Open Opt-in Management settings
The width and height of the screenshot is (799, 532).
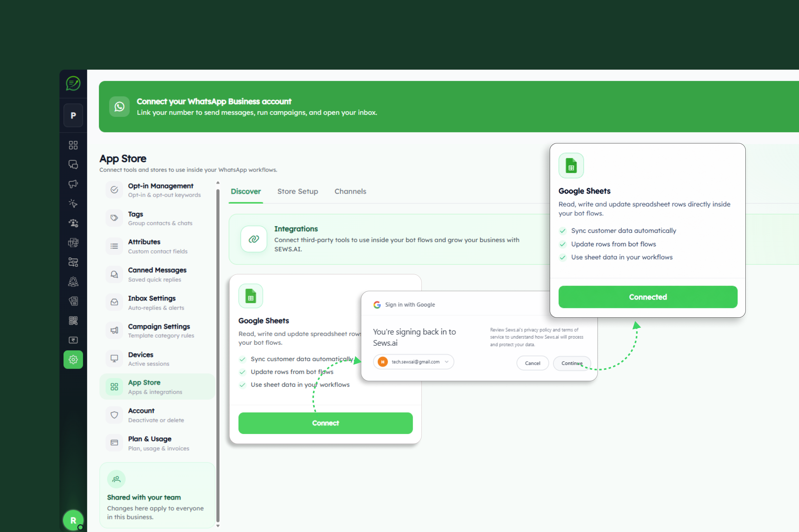coord(157,190)
